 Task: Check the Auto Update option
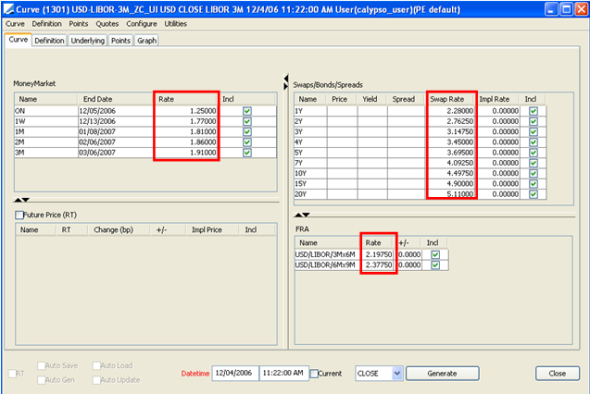pyautogui.click(x=96, y=380)
